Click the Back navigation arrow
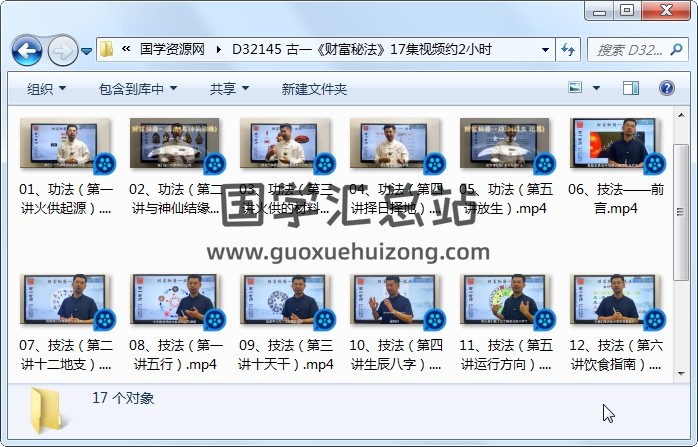 pos(27,49)
